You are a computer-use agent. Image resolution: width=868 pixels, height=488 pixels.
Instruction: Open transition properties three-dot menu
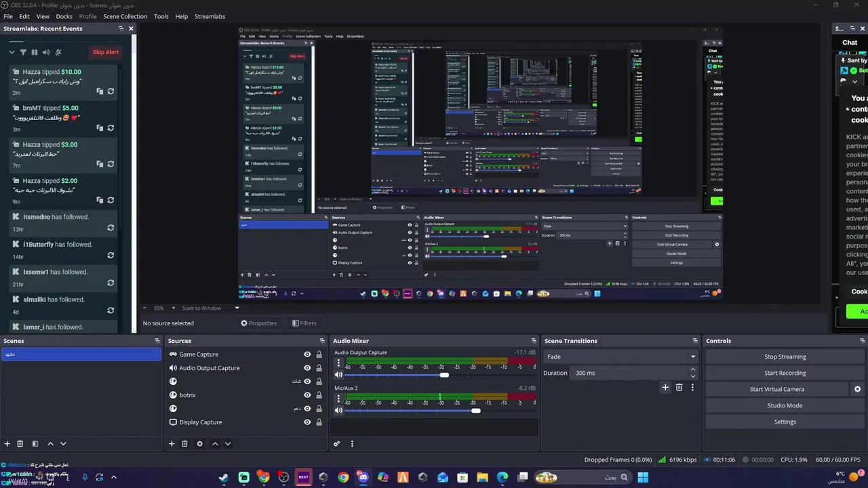pyautogui.click(x=692, y=388)
